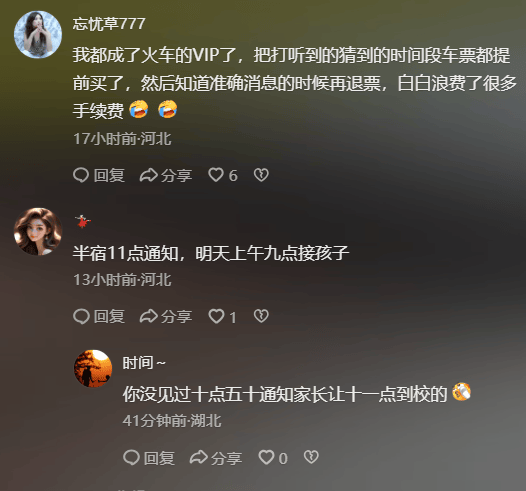The width and height of the screenshot is (526, 491).
Task: Open 时间~ sunset avatar
Action: 93,369
